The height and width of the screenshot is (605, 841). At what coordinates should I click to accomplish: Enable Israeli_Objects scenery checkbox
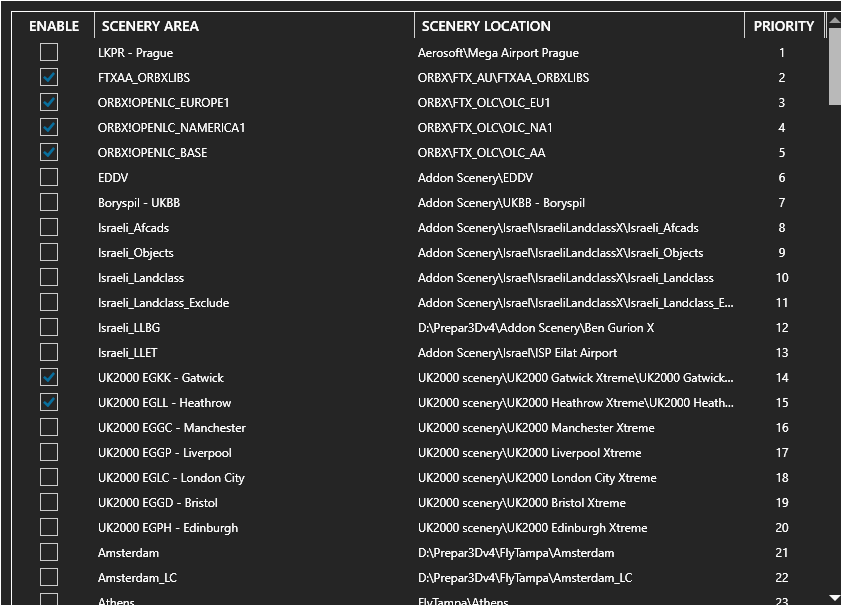click(x=49, y=253)
